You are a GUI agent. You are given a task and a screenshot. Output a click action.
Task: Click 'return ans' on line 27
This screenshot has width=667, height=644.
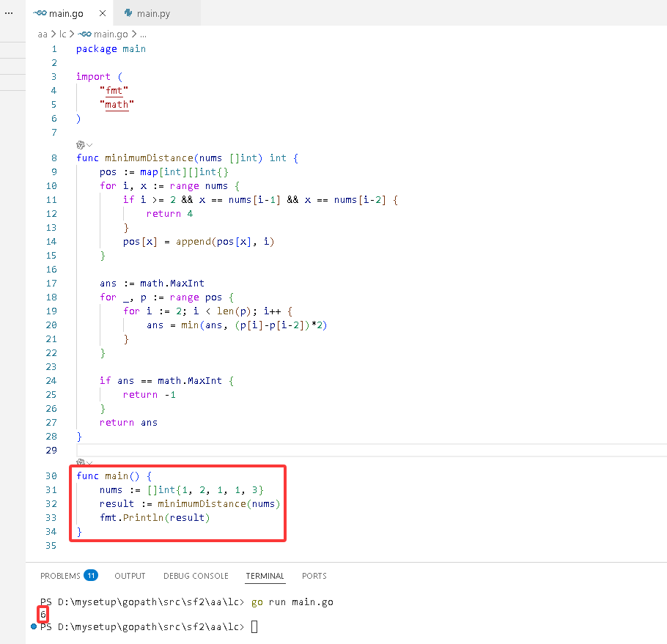point(128,423)
